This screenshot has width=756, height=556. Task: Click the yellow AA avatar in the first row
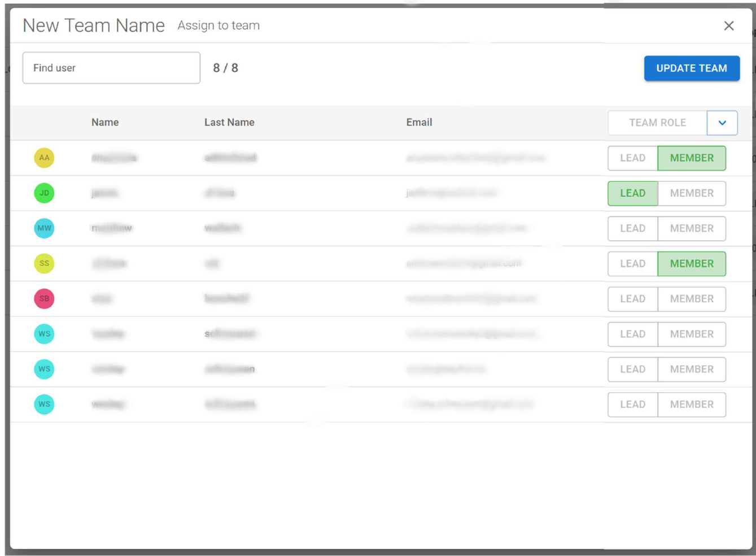(44, 158)
